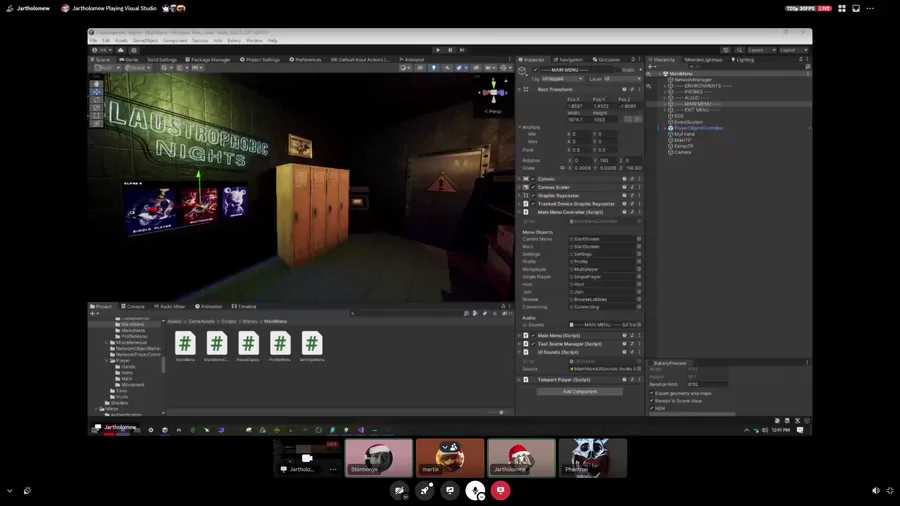This screenshot has height=506, width=900.
Task: Click Discord grid layout icon at top
Action: click(842, 8)
